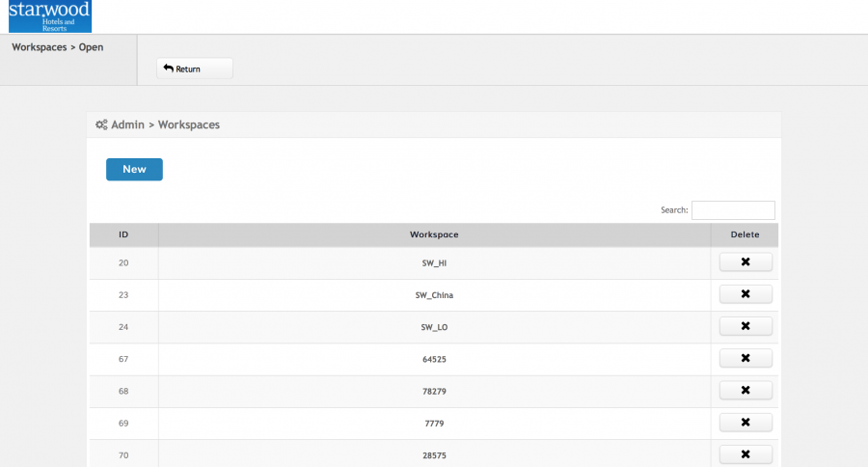
Task: Remove workspace 7779
Action: 746,422
